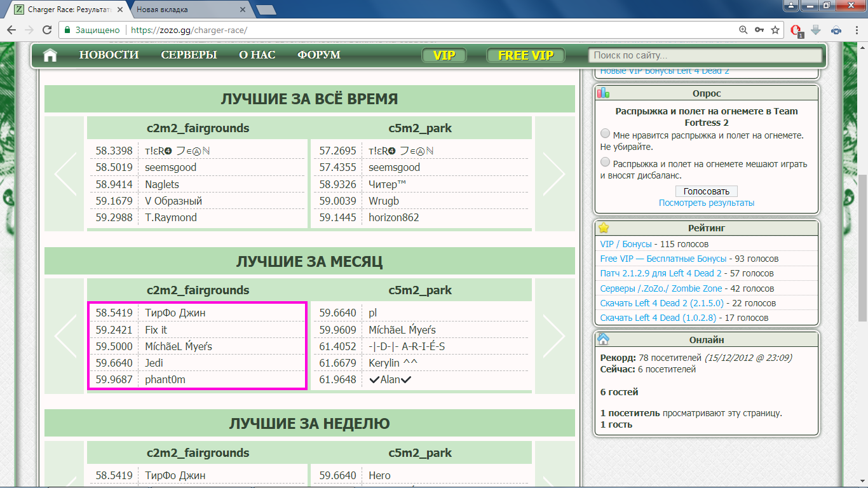This screenshot has height=488, width=868.
Task: Open О НАС in the site menu
Action: tap(257, 55)
